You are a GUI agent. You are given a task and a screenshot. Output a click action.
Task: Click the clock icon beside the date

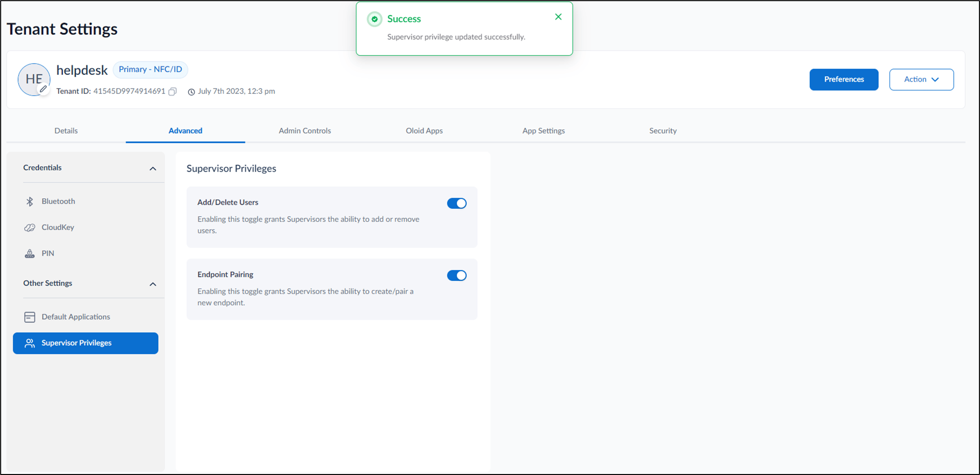[x=191, y=91]
